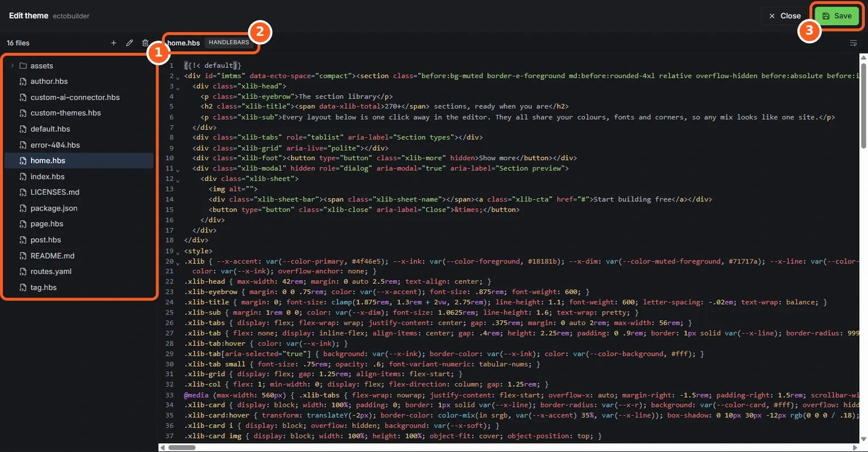
Task: Open post.hbs file
Action: coord(79,239)
